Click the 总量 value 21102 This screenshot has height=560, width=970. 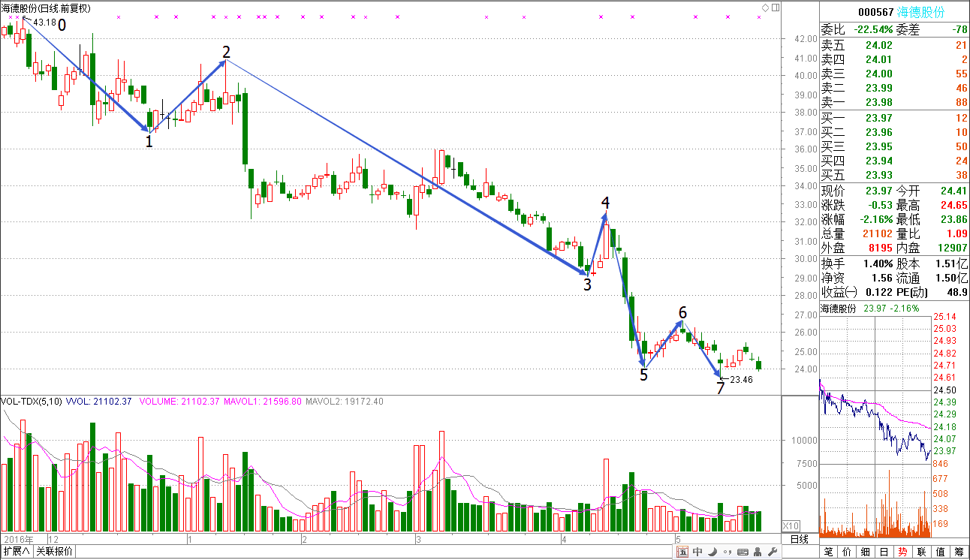coord(876,234)
